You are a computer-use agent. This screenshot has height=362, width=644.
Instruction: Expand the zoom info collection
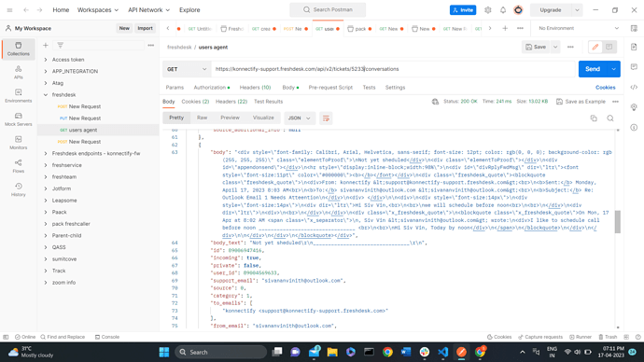[46, 283]
